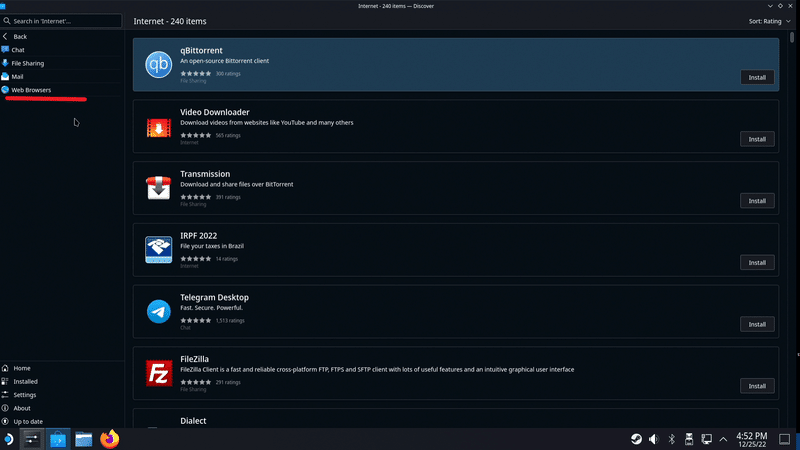Viewport: 800px width, 450px height.
Task: Click the Back arrow icon
Action: pyautogui.click(x=5, y=37)
